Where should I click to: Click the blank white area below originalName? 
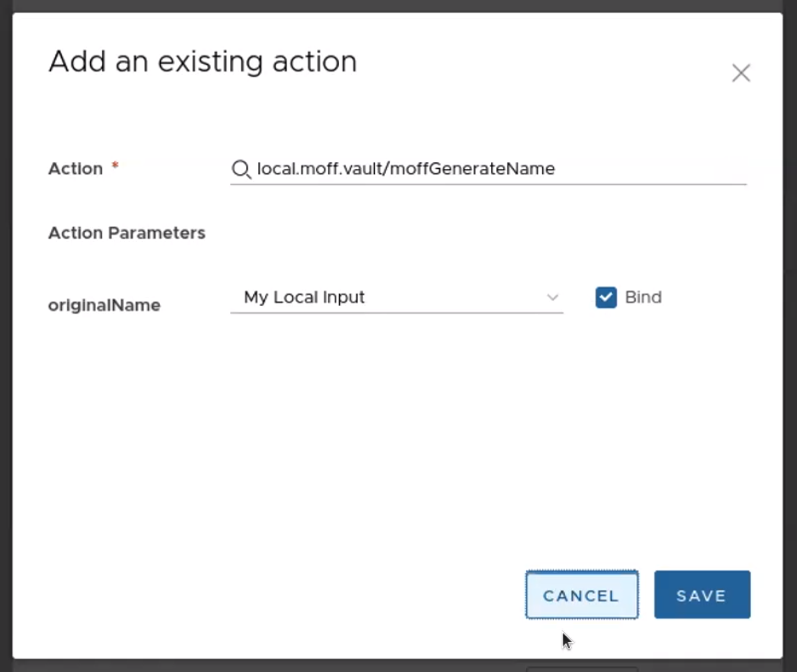(x=255, y=425)
